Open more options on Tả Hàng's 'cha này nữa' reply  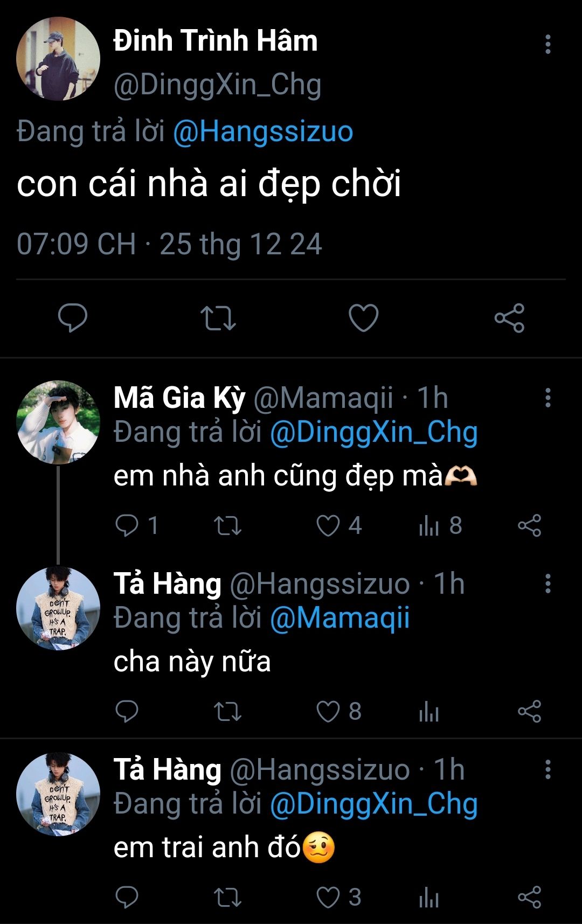click(x=548, y=583)
